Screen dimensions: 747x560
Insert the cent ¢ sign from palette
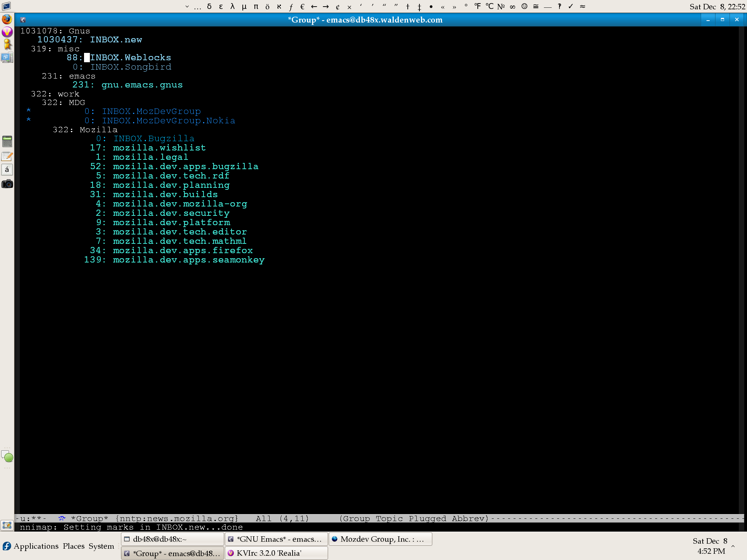point(338,6)
